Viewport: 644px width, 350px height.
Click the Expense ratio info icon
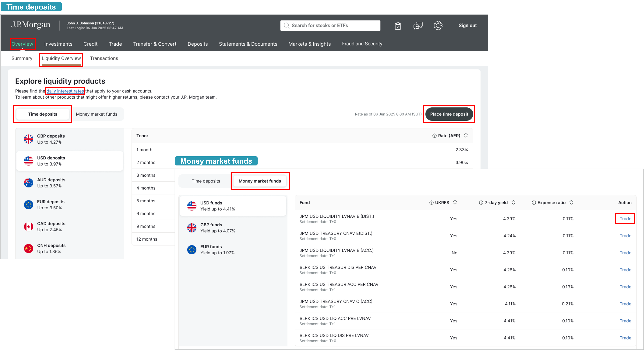534,202
